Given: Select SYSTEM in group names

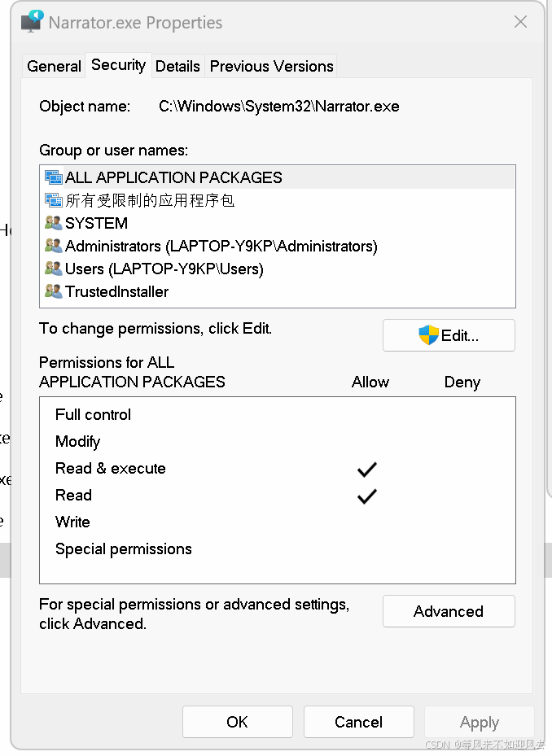Looking at the screenshot, I should click(x=278, y=223).
